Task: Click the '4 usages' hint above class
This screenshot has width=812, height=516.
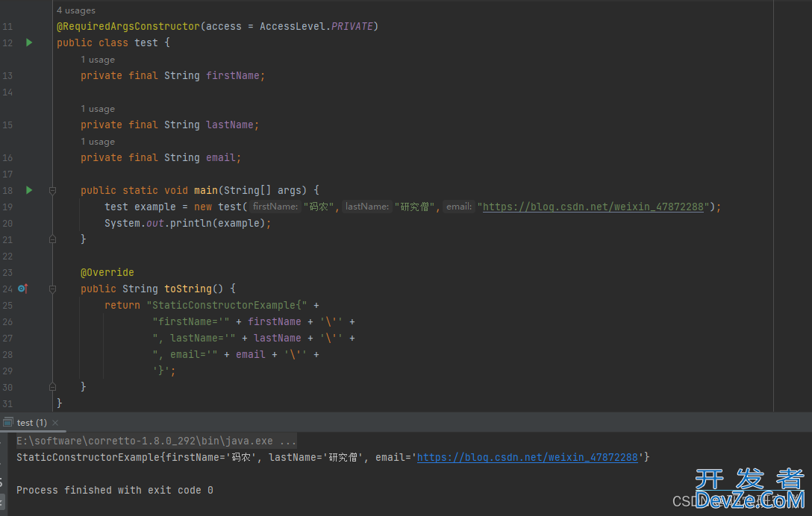Action: pos(75,10)
